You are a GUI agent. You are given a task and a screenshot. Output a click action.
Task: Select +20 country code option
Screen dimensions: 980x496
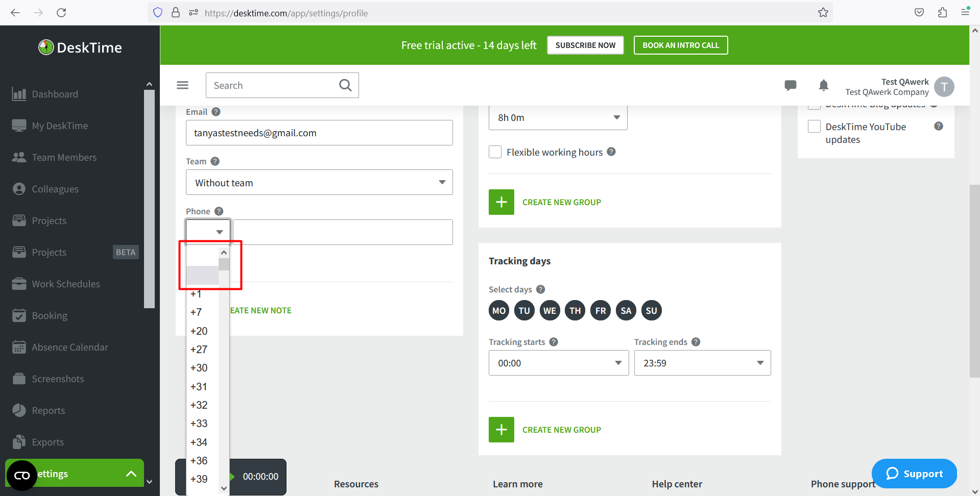[202, 331]
